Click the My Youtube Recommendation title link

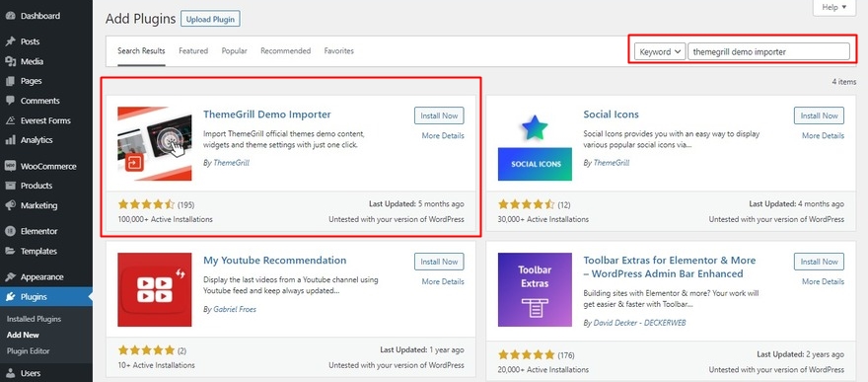(274, 261)
